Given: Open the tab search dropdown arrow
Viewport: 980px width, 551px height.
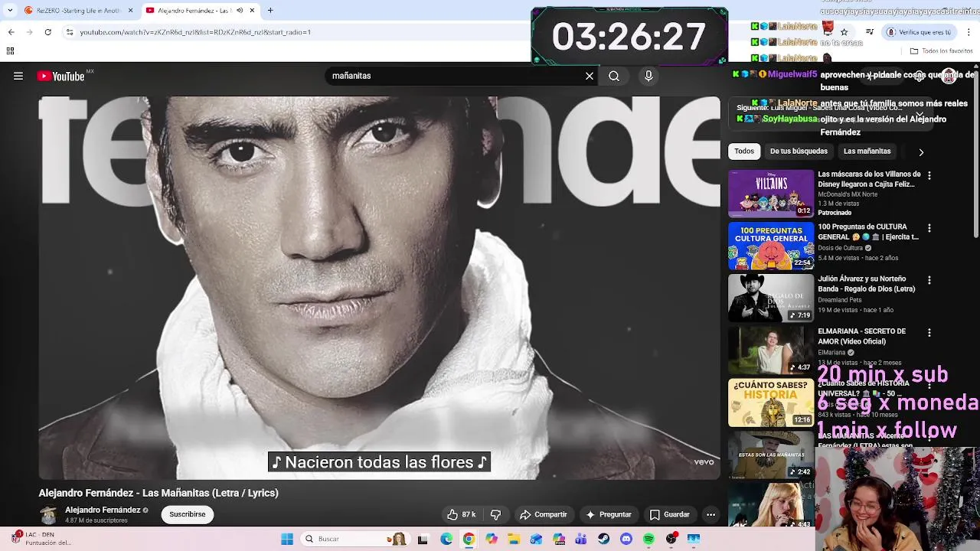Looking at the screenshot, I should tap(10, 11).
